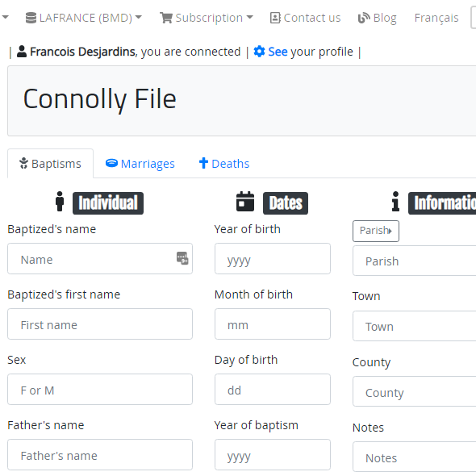Screen dimensions: 476x476
Task: Focus the Year of baptism field
Action: 273,454
